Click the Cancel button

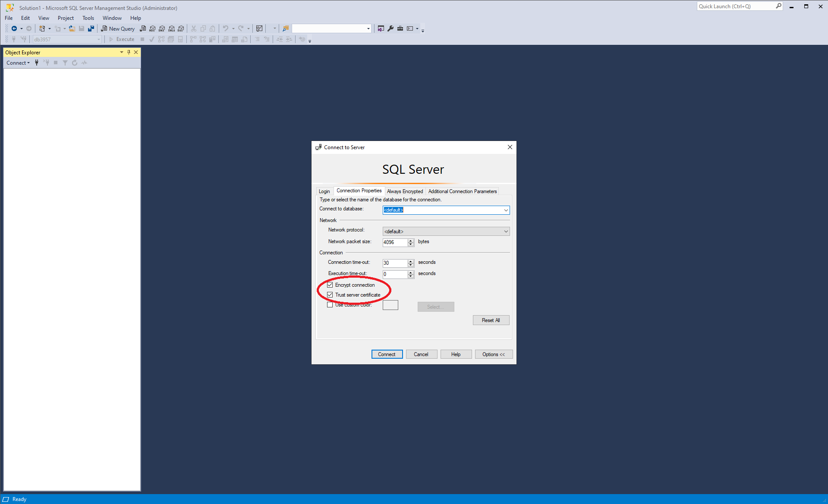pos(421,354)
